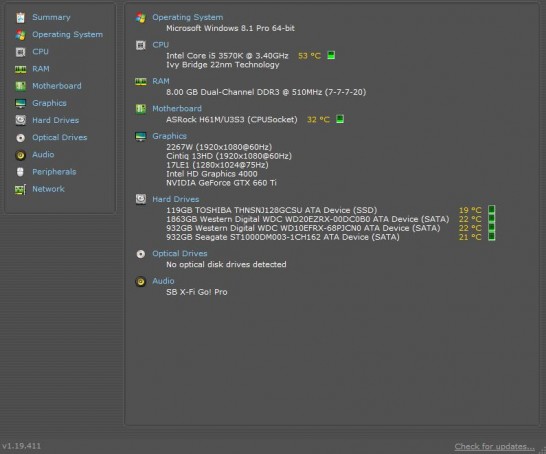Open Hard Drives in the sidebar

[x=56, y=120]
